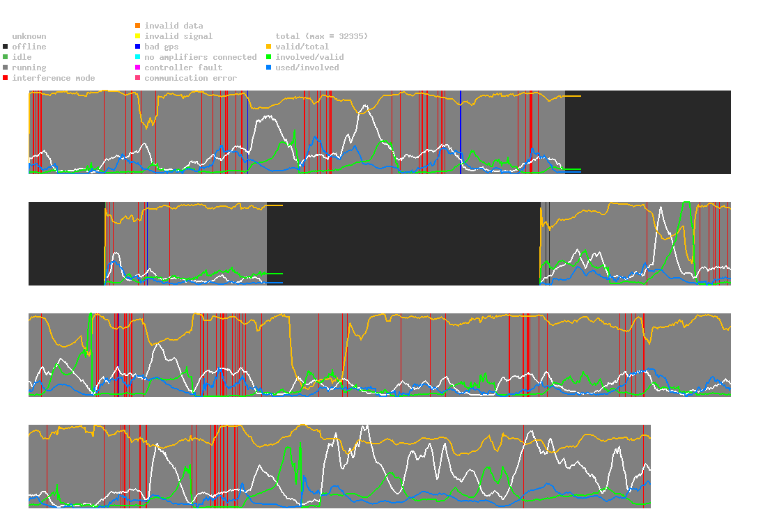This screenshot has height=532, width=763.
Task: Click the magenta controller fault swatch
Action: pyautogui.click(x=138, y=68)
